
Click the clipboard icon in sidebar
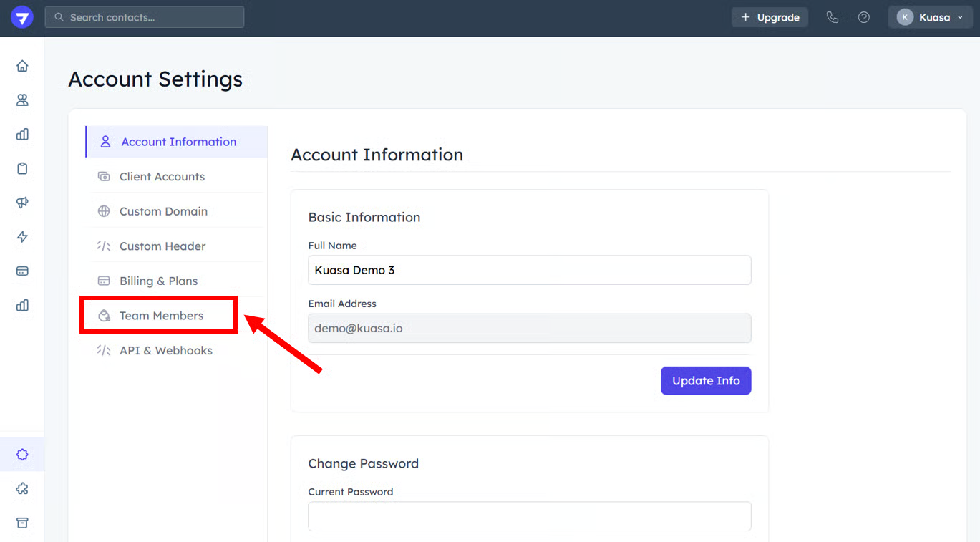[x=22, y=168]
